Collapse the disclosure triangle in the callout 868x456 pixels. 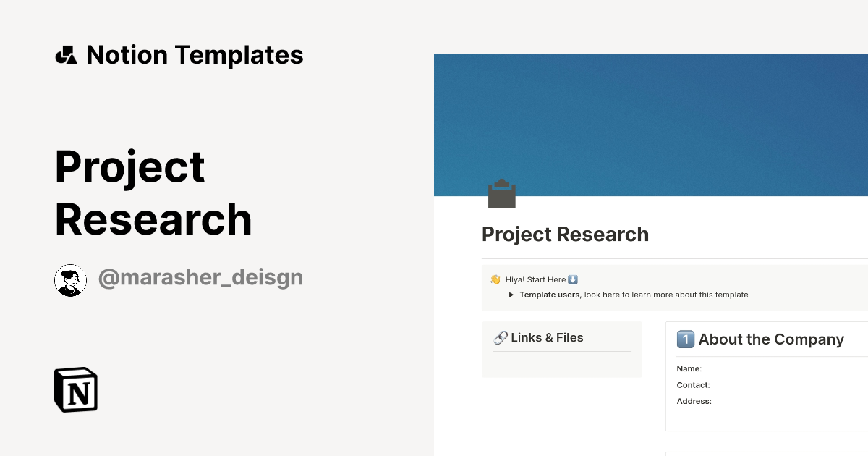point(511,295)
